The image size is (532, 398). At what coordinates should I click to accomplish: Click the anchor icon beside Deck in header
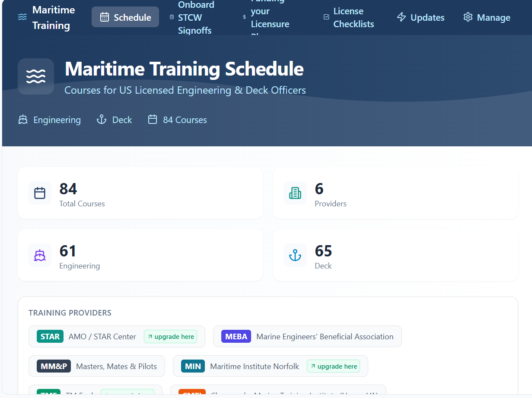click(x=101, y=120)
